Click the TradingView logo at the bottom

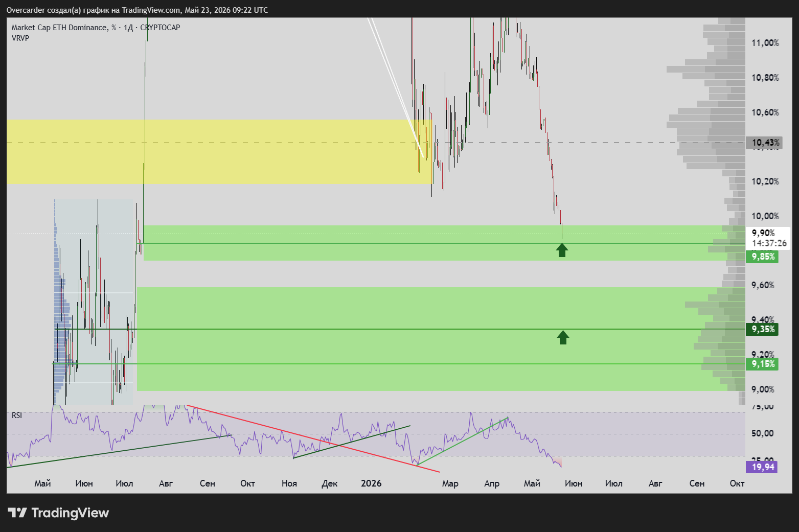click(58, 513)
